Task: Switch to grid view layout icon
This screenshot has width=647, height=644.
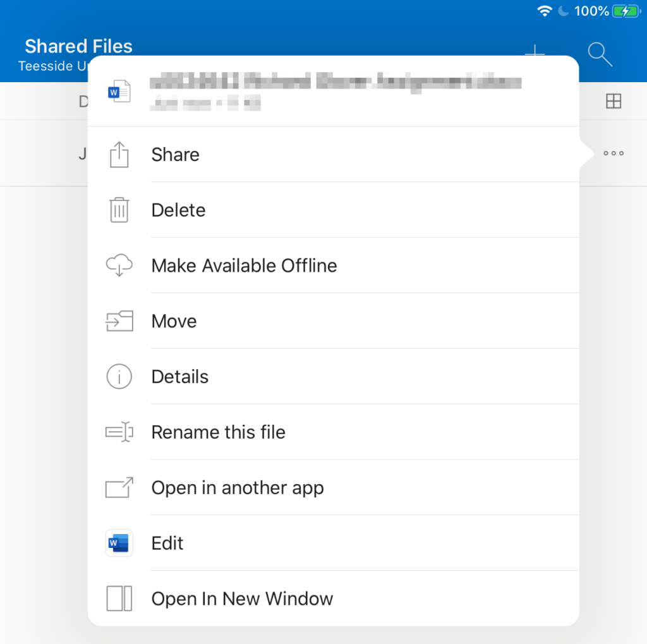Action: click(614, 101)
